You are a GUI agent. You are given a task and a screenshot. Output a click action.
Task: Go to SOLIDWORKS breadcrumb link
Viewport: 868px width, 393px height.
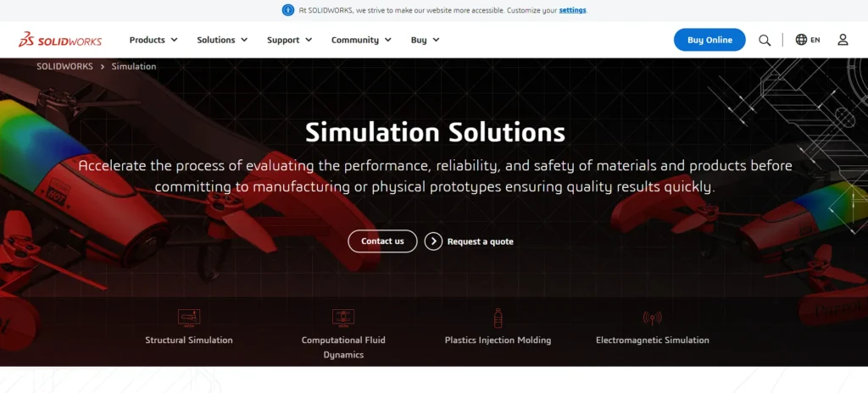[64, 66]
